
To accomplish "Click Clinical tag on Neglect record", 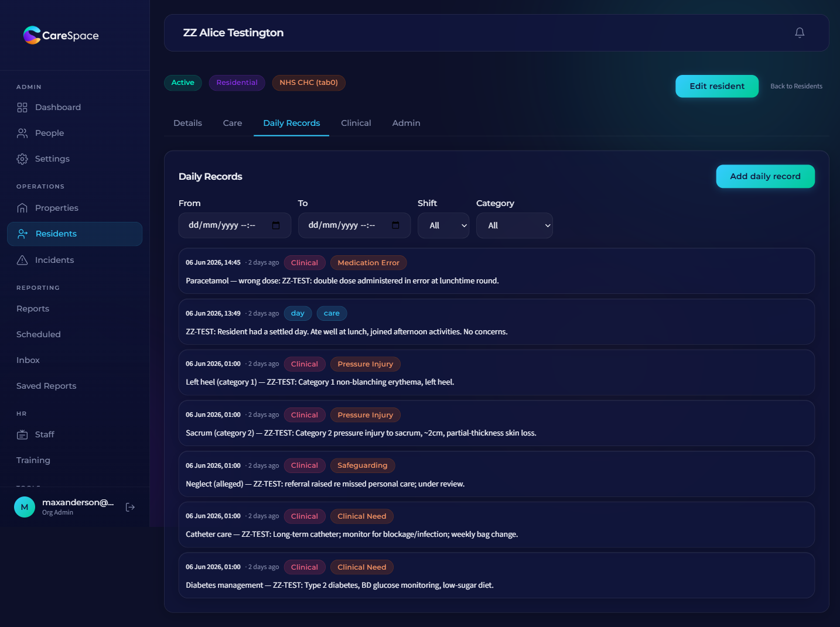I will pyautogui.click(x=305, y=465).
